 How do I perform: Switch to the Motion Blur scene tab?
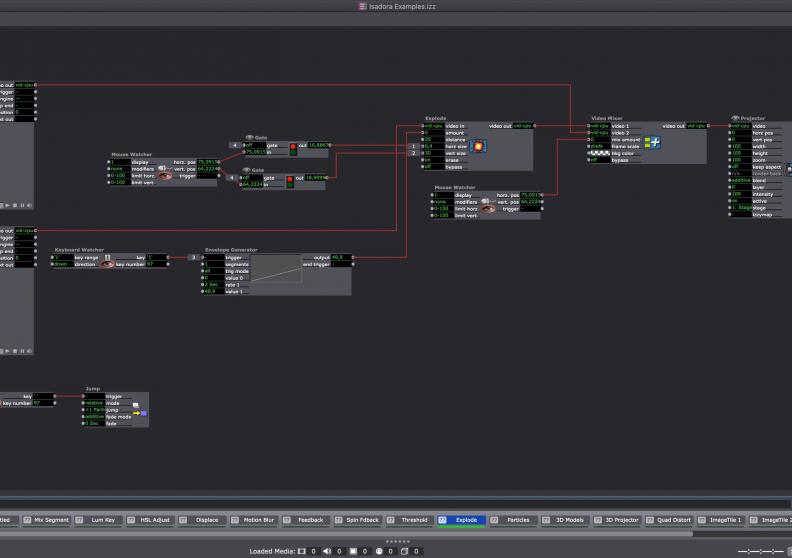tap(254, 520)
